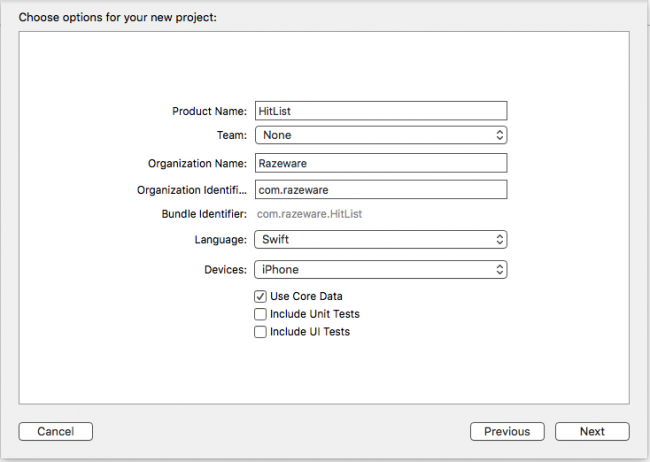Click the Bundle Identifier label
This screenshot has width=650, height=462.
pyautogui.click(x=204, y=214)
